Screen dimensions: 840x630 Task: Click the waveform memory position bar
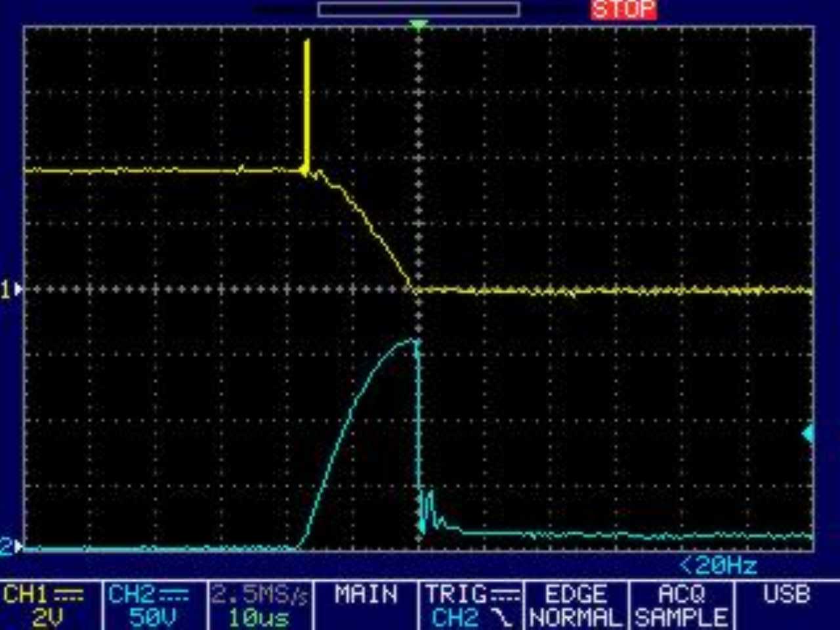pyautogui.click(x=419, y=9)
